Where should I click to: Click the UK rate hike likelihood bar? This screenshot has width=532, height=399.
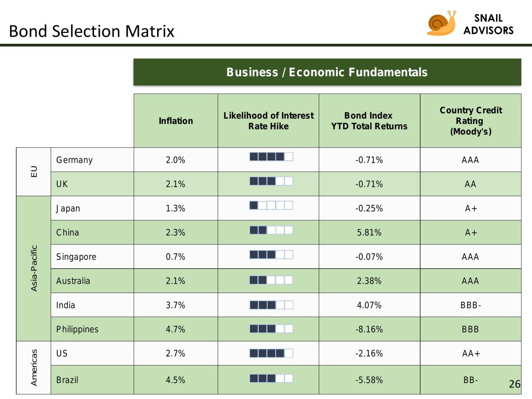click(271, 181)
